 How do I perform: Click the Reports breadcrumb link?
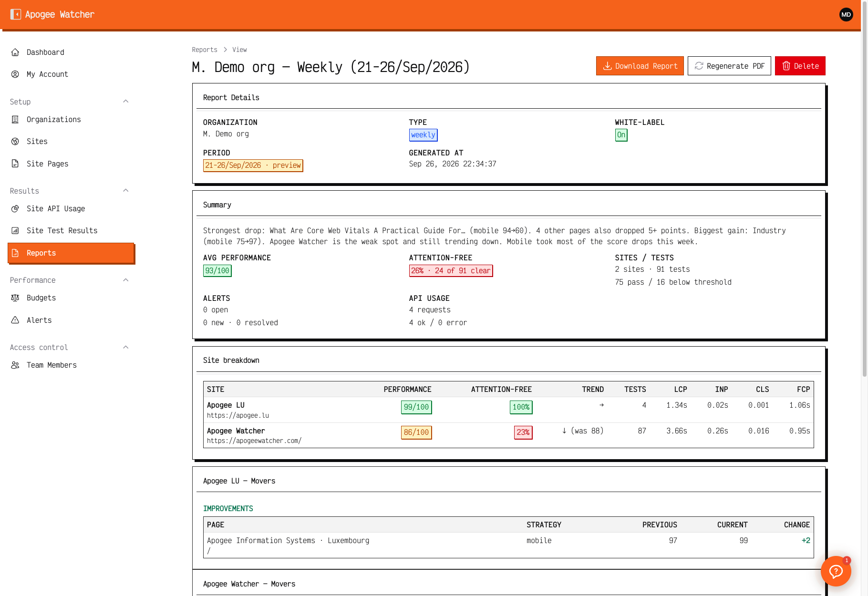(205, 50)
